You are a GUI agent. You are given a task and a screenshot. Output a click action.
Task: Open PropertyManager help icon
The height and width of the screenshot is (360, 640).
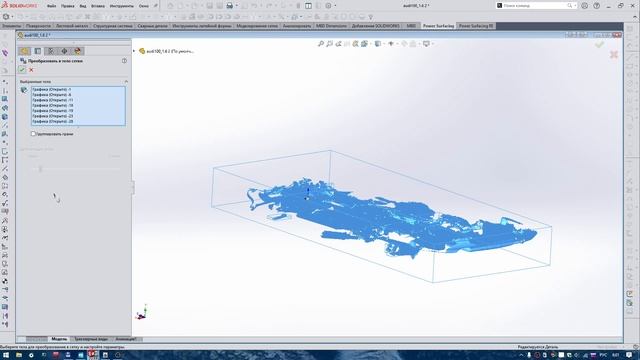pyautogui.click(x=124, y=61)
